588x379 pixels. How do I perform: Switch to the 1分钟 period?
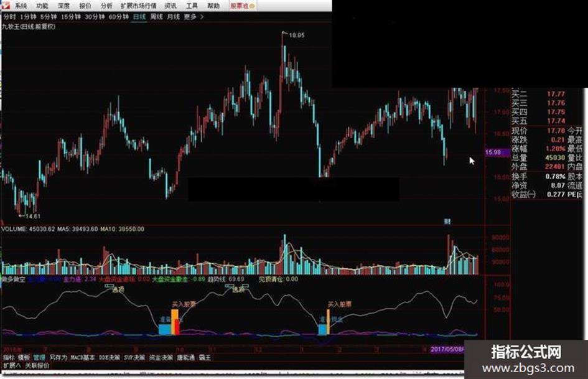click(28, 17)
